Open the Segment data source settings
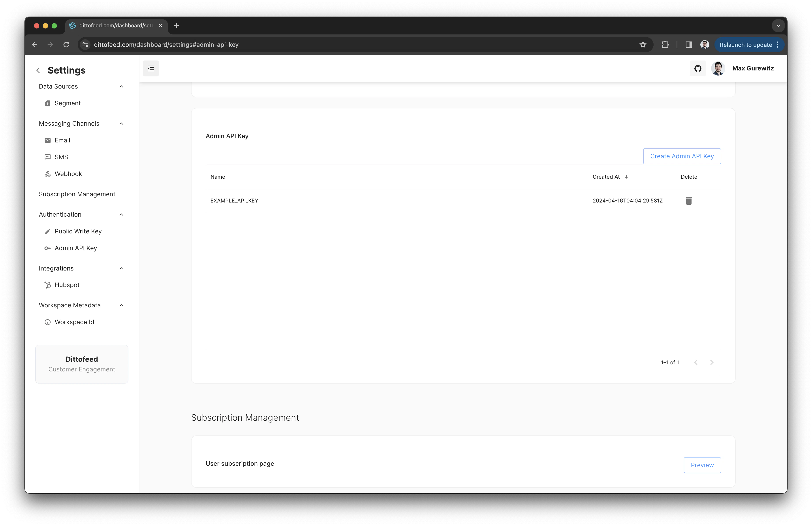 tap(67, 103)
